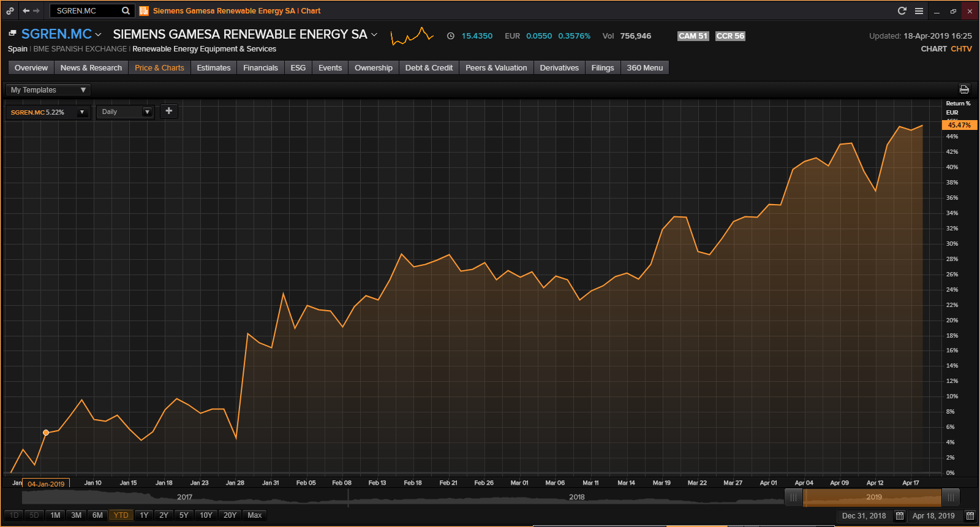This screenshot has width=980, height=527.
Task: Set chart range to 2Y
Action: 164,515
